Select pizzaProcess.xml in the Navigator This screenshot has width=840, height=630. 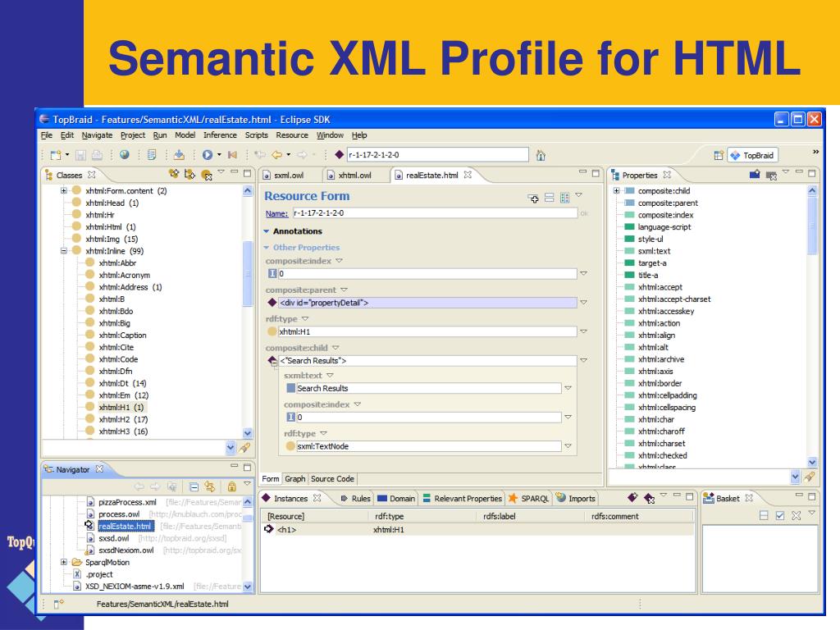coord(127,503)
